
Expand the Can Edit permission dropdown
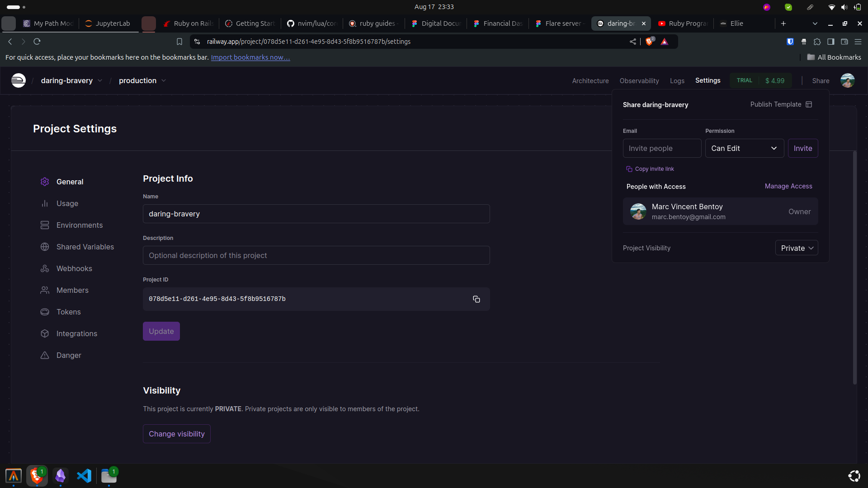point(744,148)
